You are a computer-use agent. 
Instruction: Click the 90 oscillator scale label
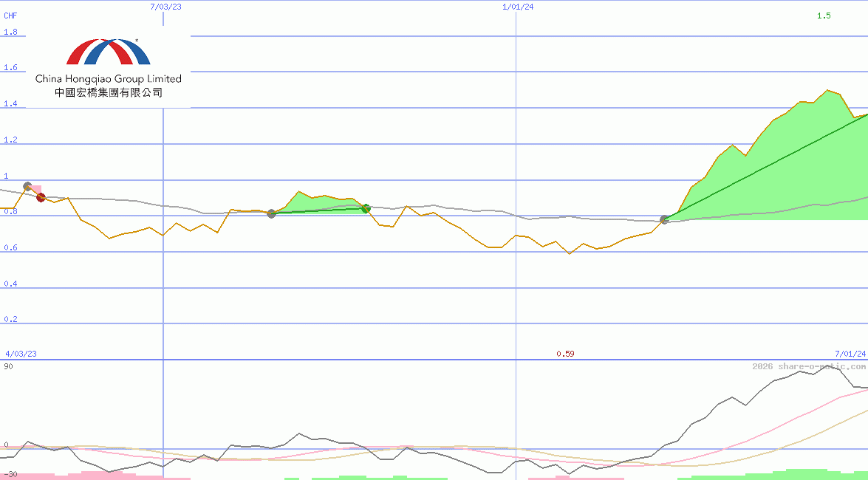pyautogui.click(x=8, y=366)
